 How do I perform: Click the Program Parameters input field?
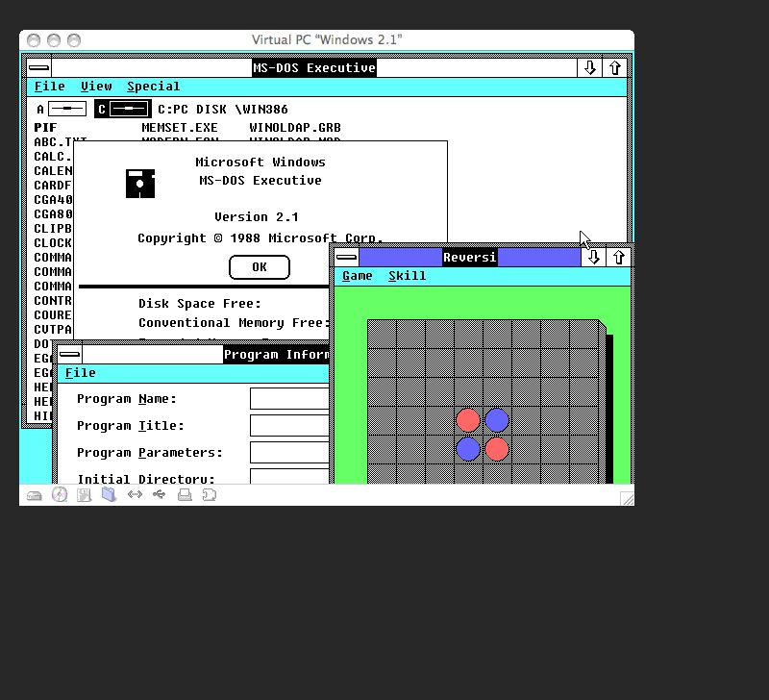point(289,452)
